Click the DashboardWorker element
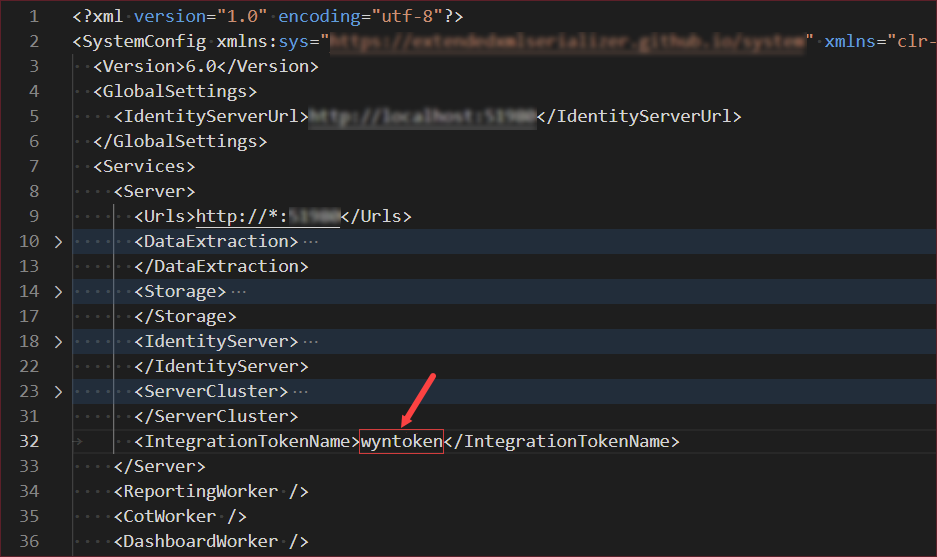 211,542
